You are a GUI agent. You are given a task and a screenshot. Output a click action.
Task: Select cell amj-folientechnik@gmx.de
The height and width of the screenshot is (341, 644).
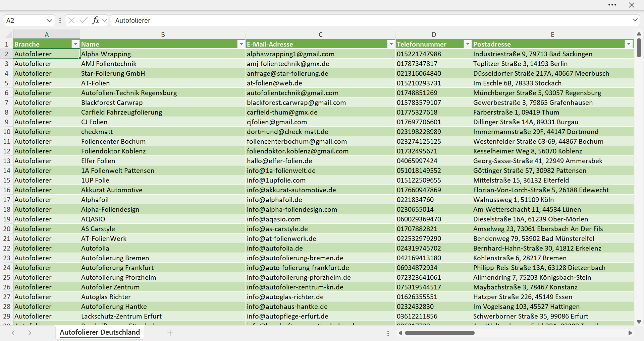click(321, 64)
